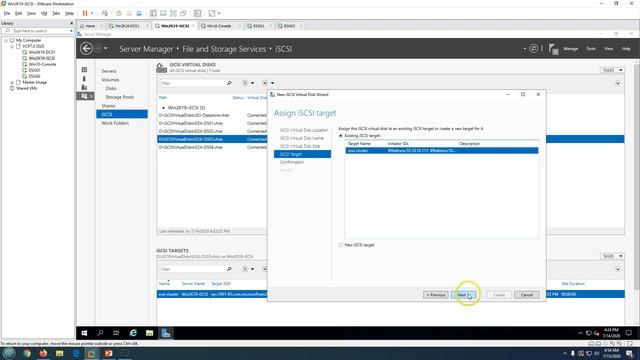
Task: Click the VMware take snapshot icon
Action: (119, 13)
